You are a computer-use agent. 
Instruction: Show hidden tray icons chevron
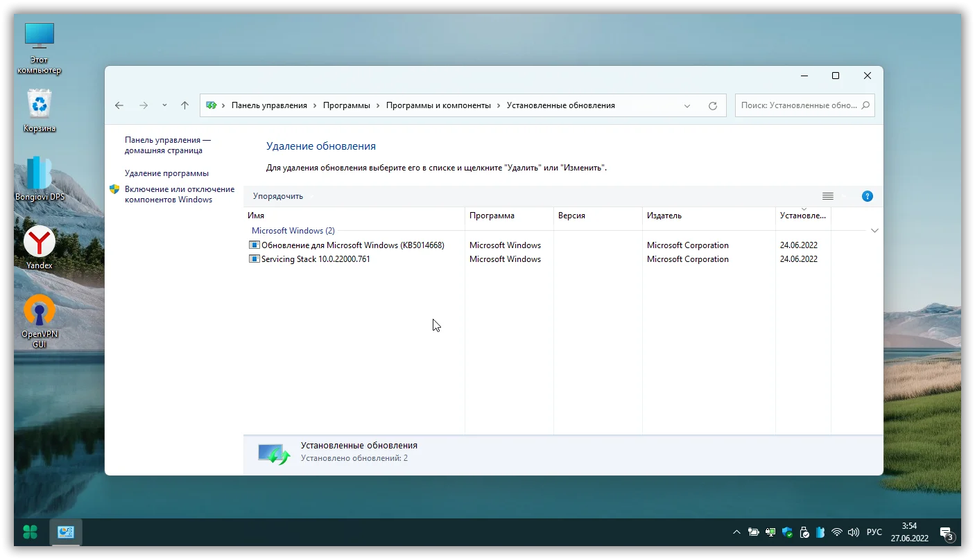[x=736, y=532]
